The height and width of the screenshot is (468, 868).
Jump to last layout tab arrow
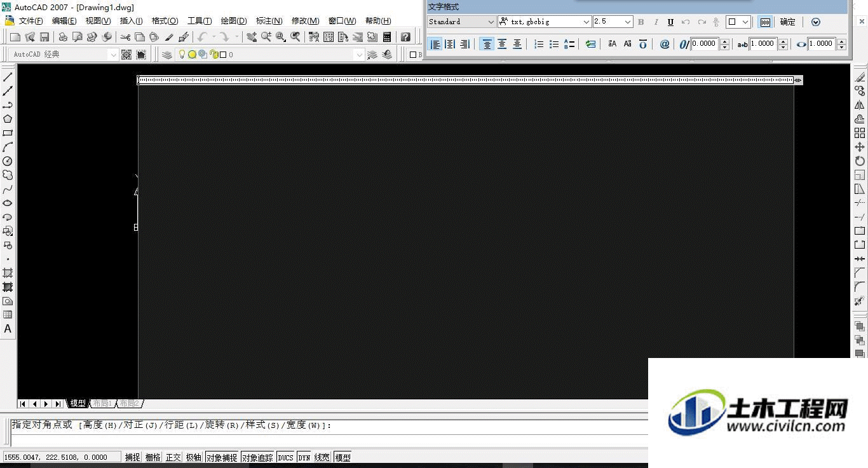coord(58,404)
